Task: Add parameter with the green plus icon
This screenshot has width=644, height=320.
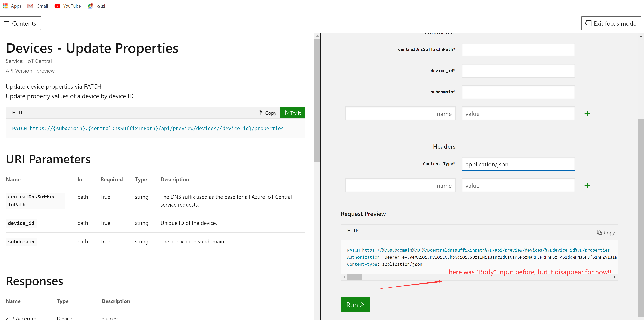Action: [587, 114]
